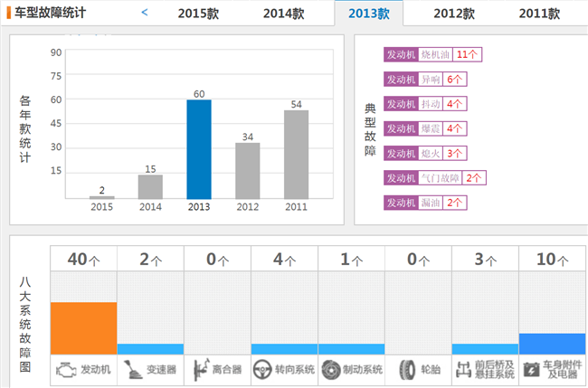Screen dimensions: 588x388
Task: Click the 车型故障统计 section heading
Action: coord(51,13)
